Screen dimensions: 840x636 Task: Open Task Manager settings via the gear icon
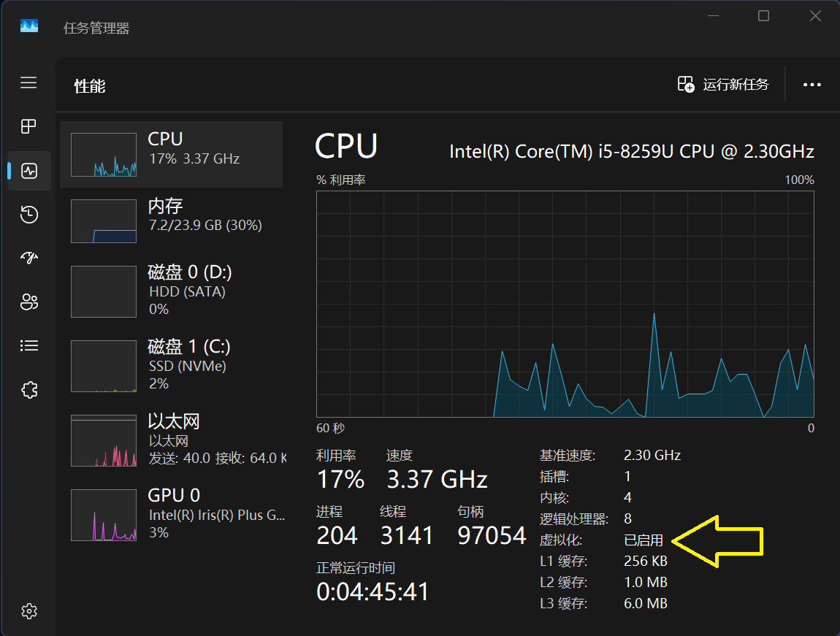pyautogui.click(x=28, y=611)
